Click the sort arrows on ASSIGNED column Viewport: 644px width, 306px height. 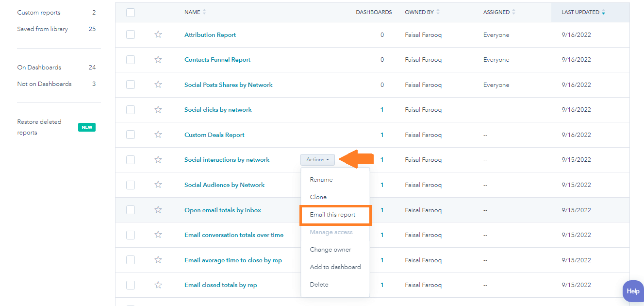pyautogui.click(x=514, y=12)
